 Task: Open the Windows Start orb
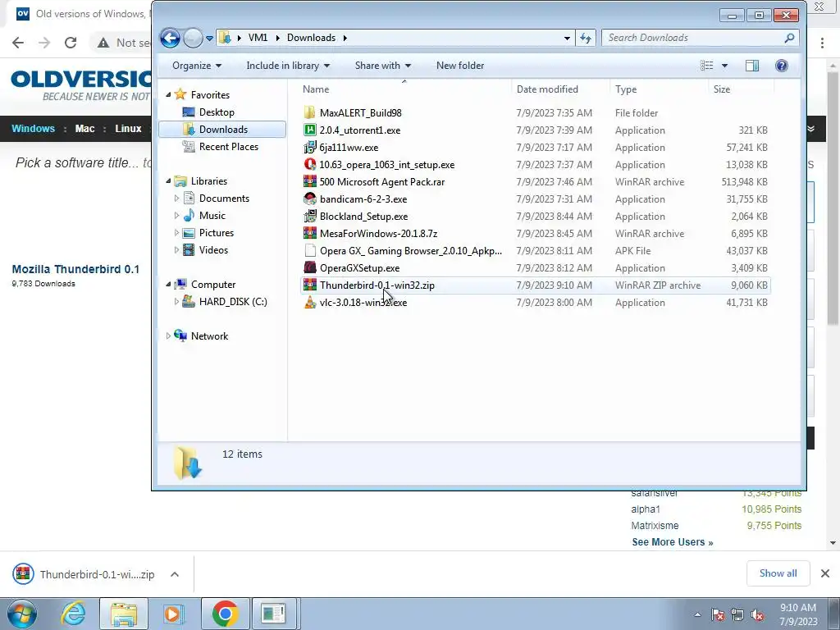(22, 614)
